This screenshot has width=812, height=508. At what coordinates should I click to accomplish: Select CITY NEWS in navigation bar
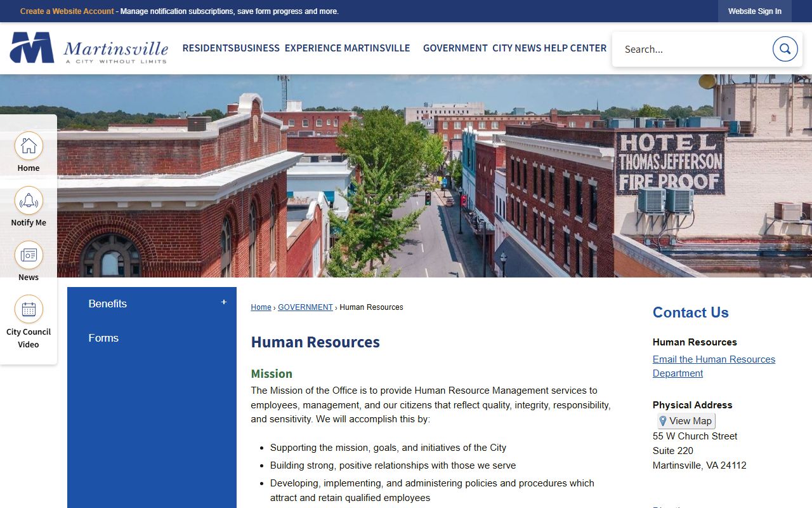(x=516, y=48)
